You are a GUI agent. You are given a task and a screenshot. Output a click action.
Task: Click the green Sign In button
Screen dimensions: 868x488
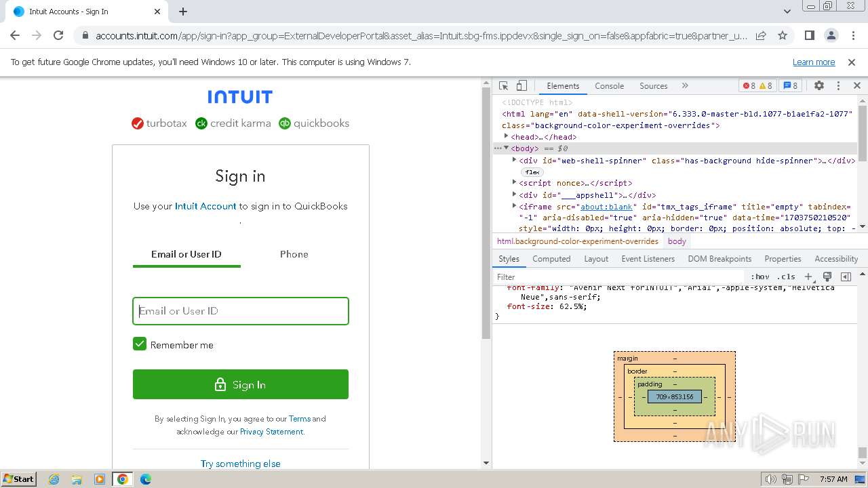pyautogui.click(x=241, y=384)
